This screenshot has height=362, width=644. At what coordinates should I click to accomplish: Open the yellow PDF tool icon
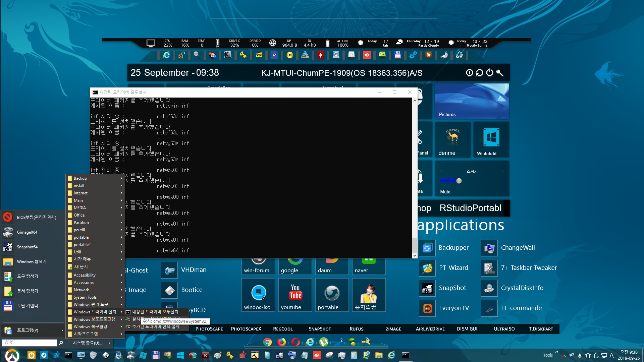(259, 55)
